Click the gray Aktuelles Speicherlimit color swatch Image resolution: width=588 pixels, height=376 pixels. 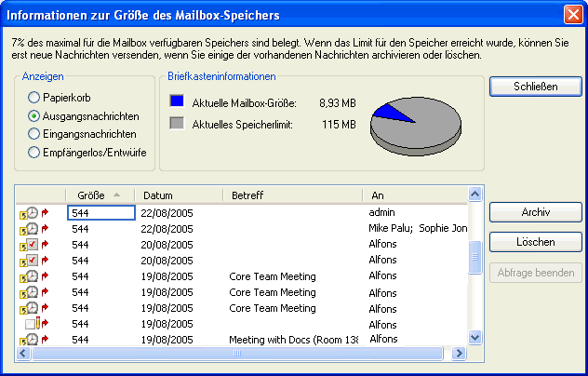pos(177,123)
